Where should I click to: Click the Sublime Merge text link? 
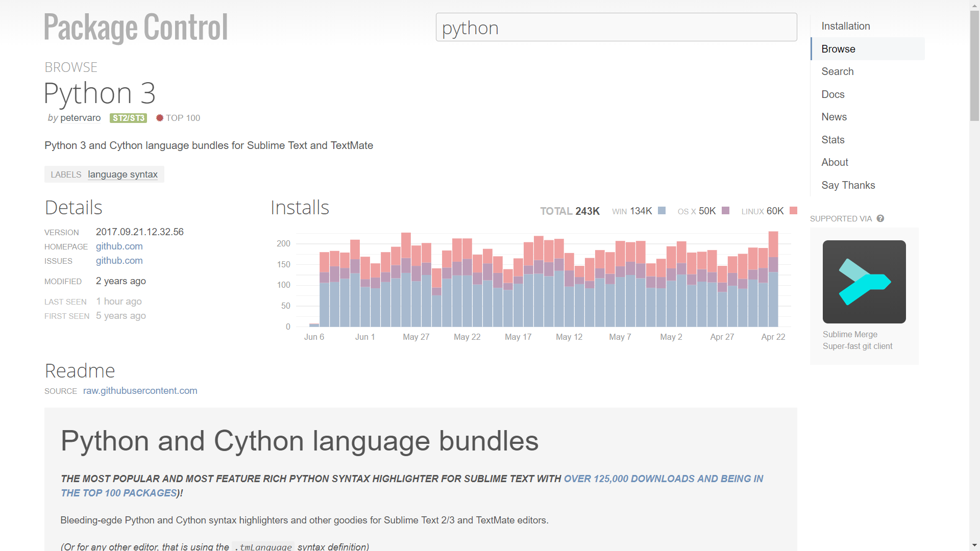coord(850,334)
